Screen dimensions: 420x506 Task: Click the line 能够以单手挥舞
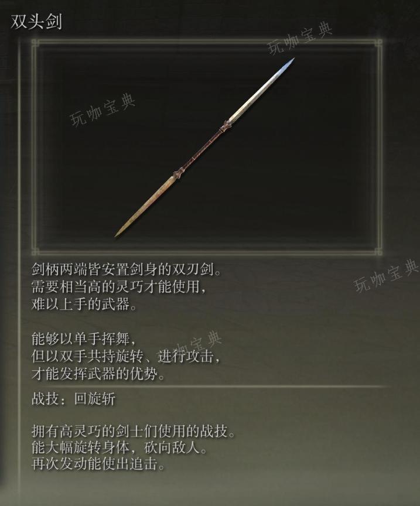(x=84, y=339)
